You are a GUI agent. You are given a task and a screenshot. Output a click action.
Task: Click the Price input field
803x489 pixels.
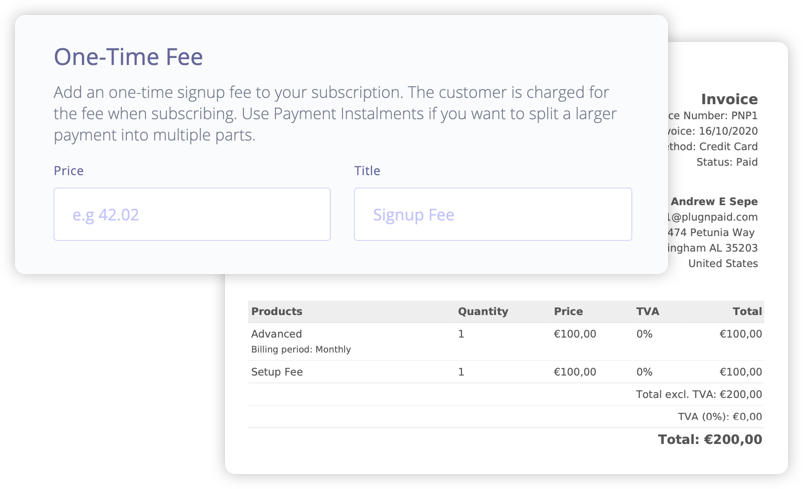192,214
